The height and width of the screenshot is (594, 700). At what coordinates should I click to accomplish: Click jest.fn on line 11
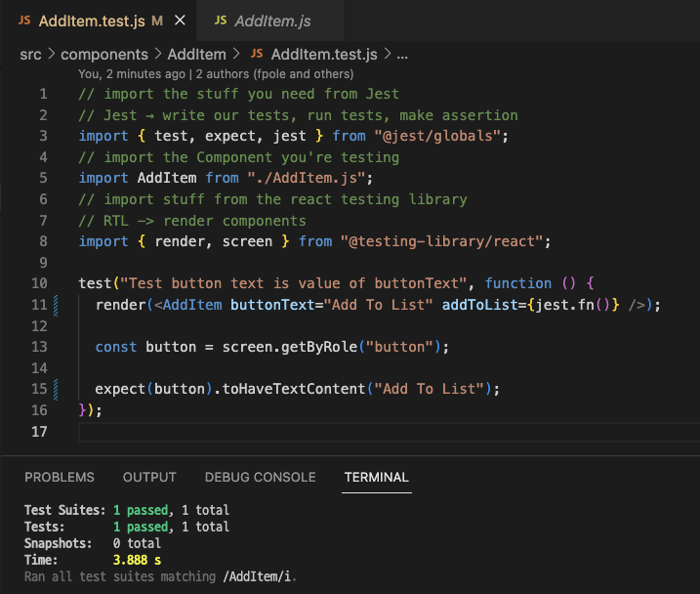point(564,305)
